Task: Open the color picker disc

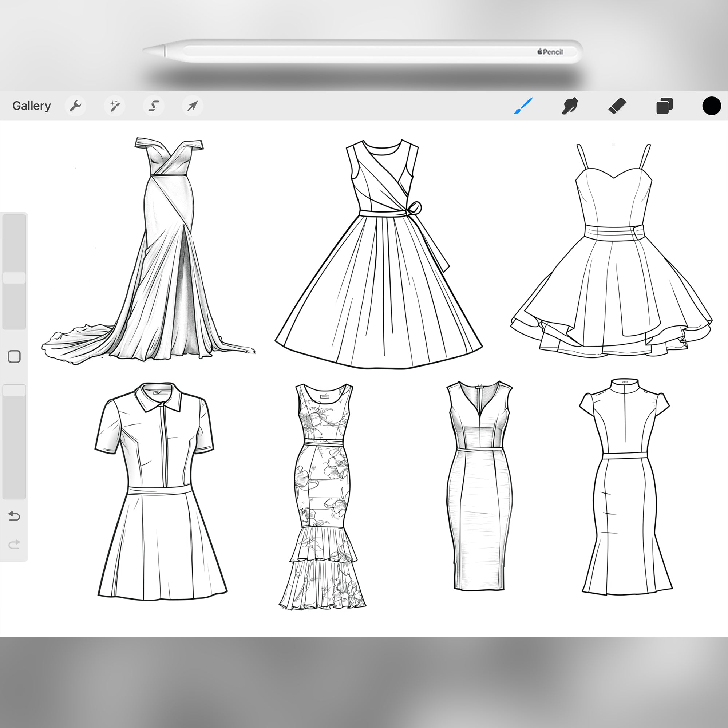Action: point(711,106)
